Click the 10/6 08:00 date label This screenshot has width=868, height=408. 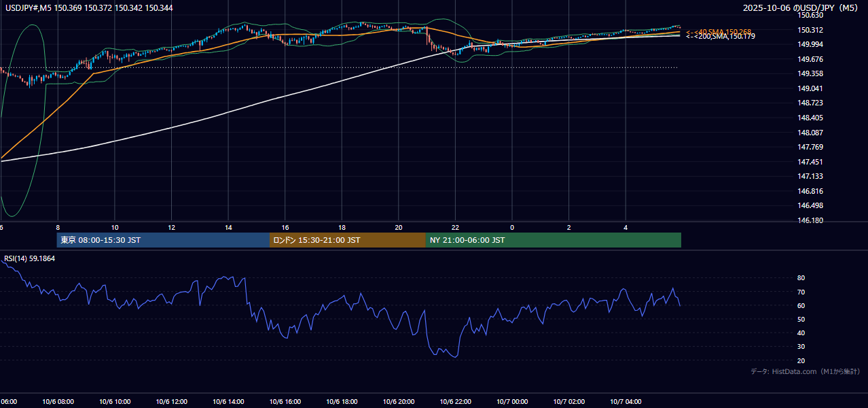point(57,402)
